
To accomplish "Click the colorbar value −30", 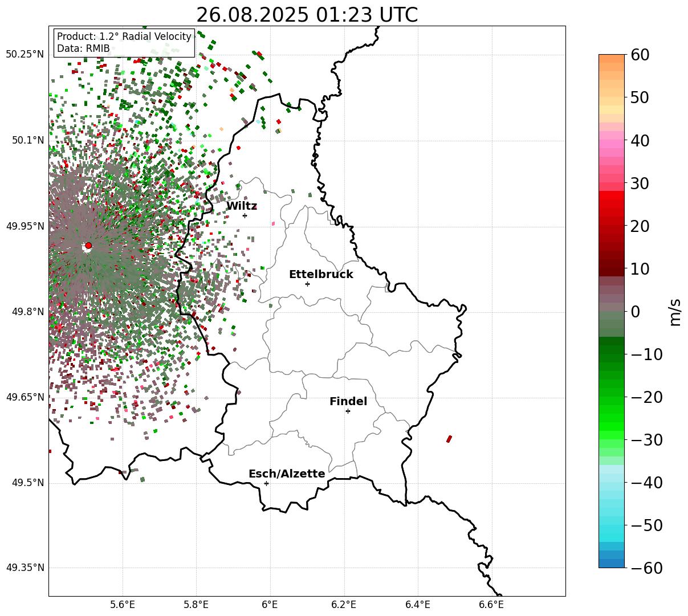I will pyautogui.click(x=646, y=440).
